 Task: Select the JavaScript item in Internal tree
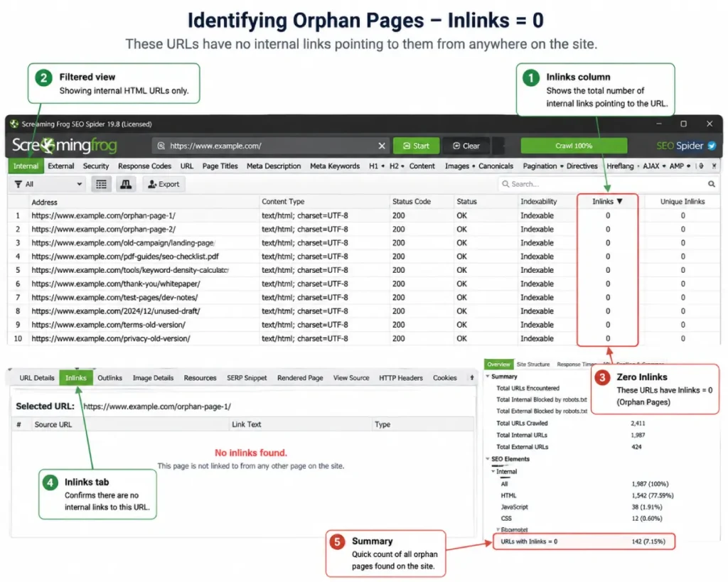515,507
